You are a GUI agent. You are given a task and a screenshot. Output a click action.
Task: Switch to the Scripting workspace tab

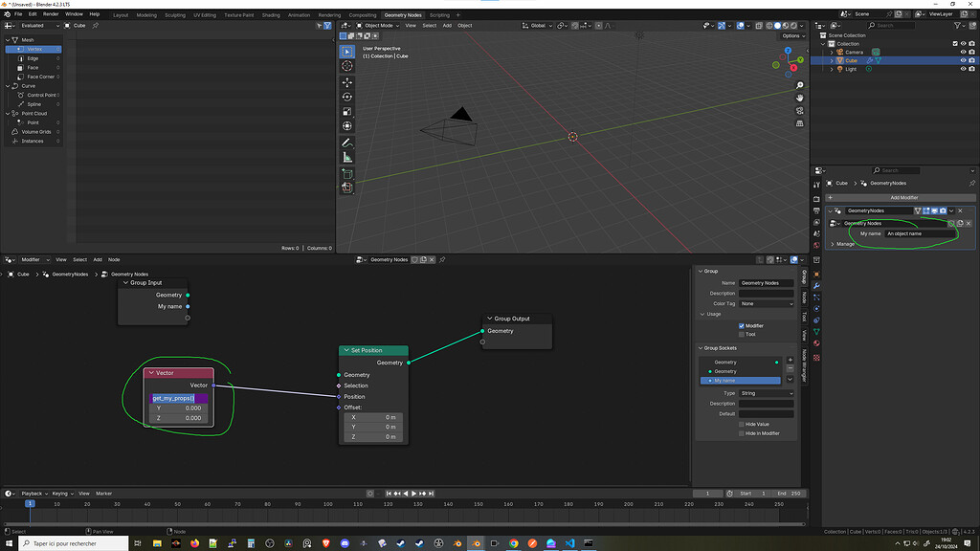439,15
